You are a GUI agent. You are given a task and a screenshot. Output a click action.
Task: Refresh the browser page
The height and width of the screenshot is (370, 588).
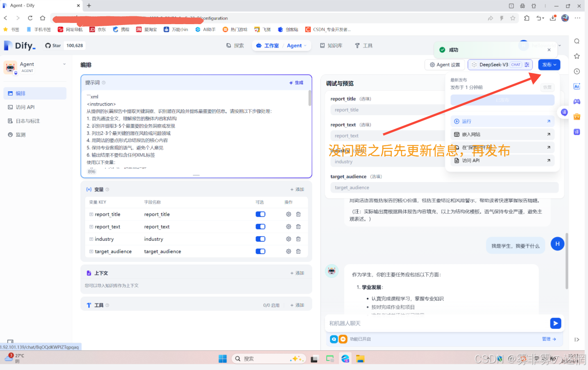point(30,18)
